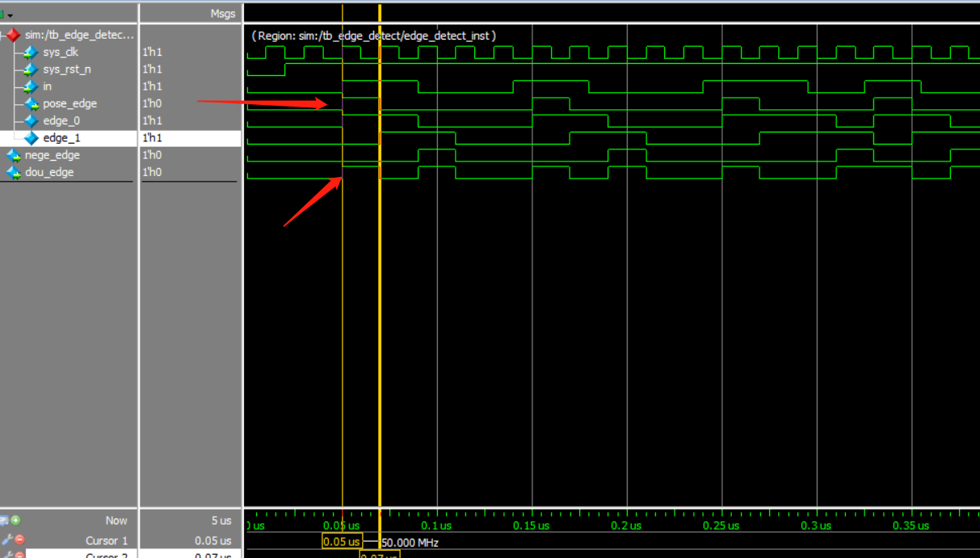Image resolution: width=980 pixels, height=558 pixels.
Task: Click the highlighted 1'h1 value of edge_1
Action: pyautogui.click(x=152, y=138)
